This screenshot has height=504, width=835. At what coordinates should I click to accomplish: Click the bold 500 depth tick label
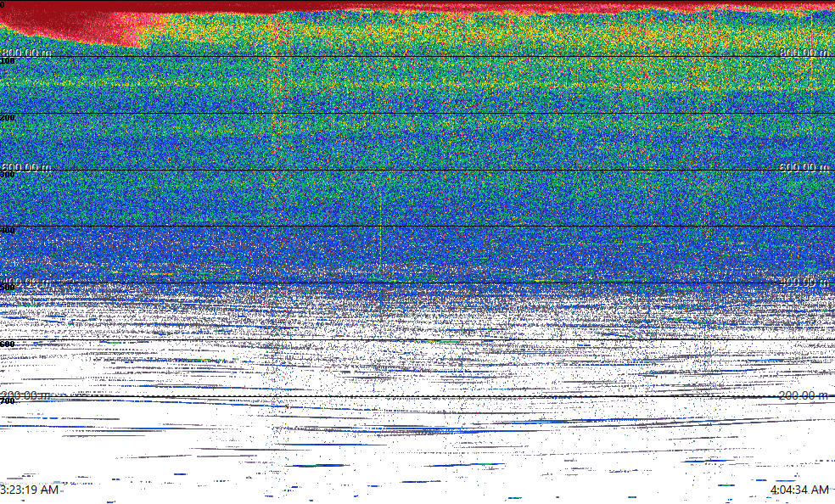tap(8, 288)
